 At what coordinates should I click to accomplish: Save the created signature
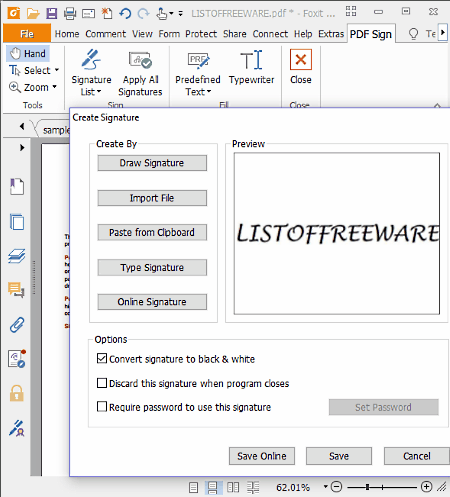pos(339,456)
